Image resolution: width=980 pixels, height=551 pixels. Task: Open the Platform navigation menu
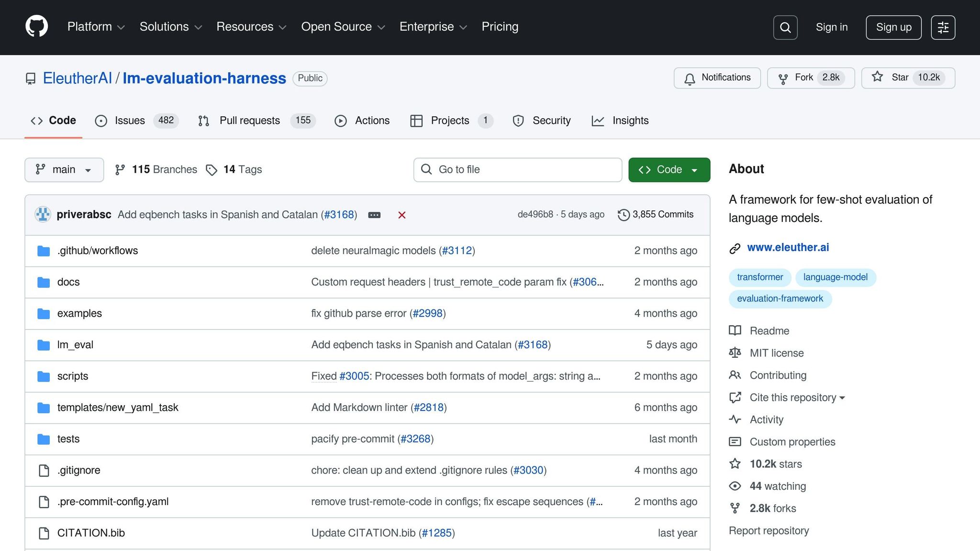click(96, 27)
